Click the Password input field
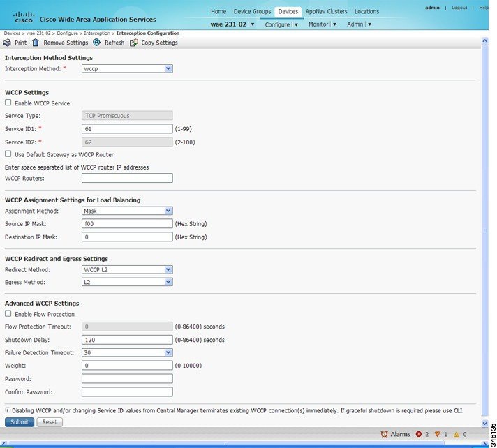 coord(127,378)
